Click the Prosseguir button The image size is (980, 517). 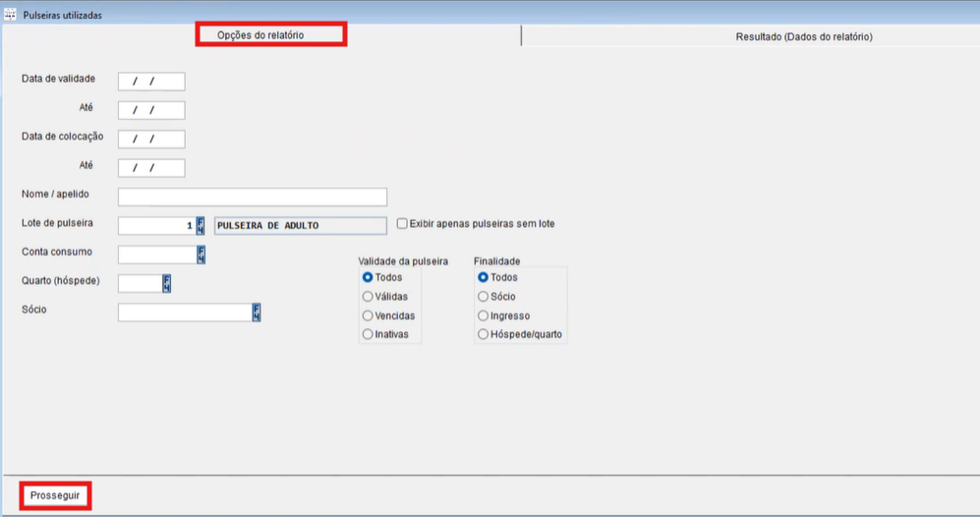click(x=55, y=495)
